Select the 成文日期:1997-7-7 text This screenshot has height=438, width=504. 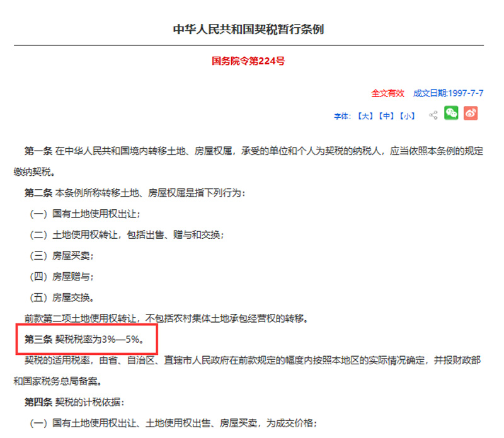point(448,93)
